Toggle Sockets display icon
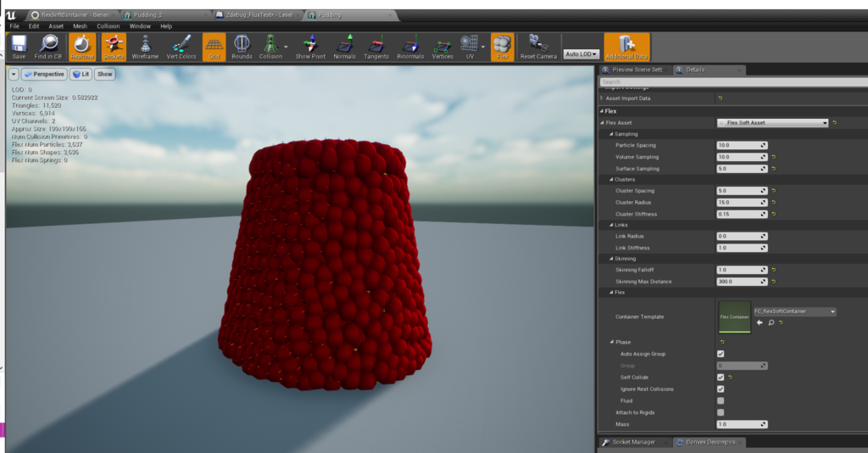This screenshot has height=453, width=868. [114, 47]
